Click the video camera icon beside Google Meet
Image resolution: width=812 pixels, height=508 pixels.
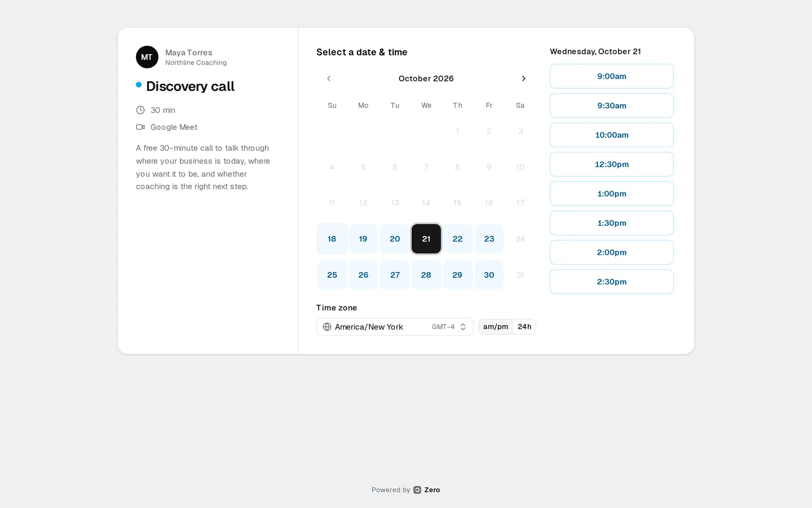point(141,127)
